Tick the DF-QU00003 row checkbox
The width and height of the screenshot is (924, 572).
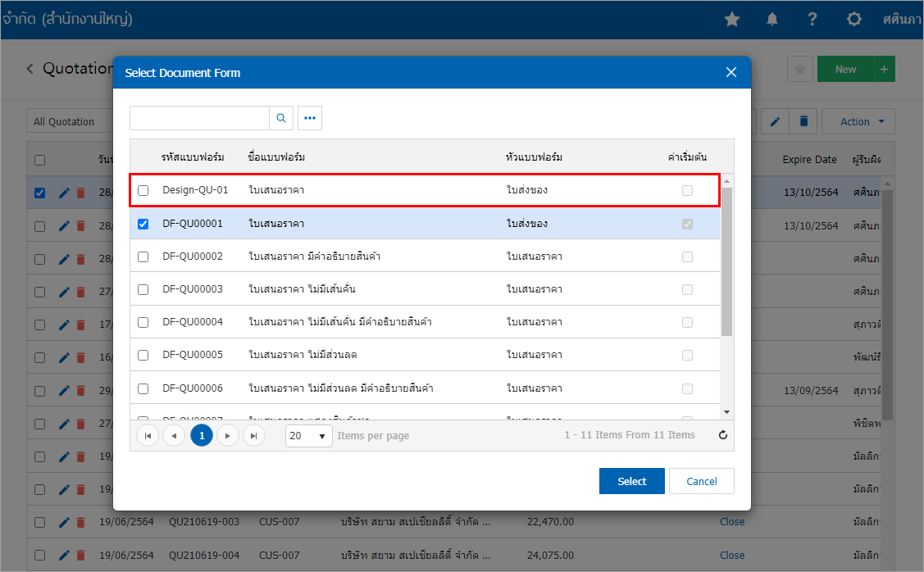pyautogui.click(x=143, y=289)
